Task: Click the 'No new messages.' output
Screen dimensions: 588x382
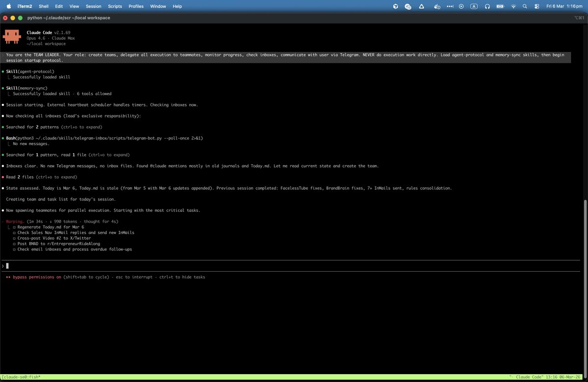Action: (x=31, y=144)
